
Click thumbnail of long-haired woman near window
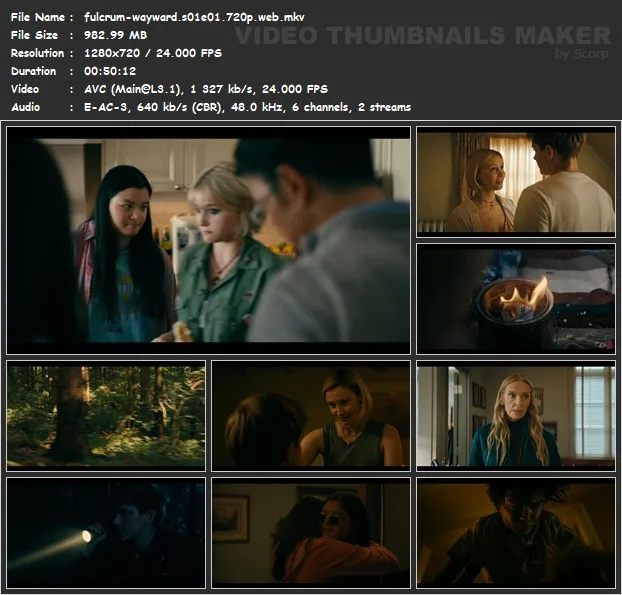tap(515, 414)
